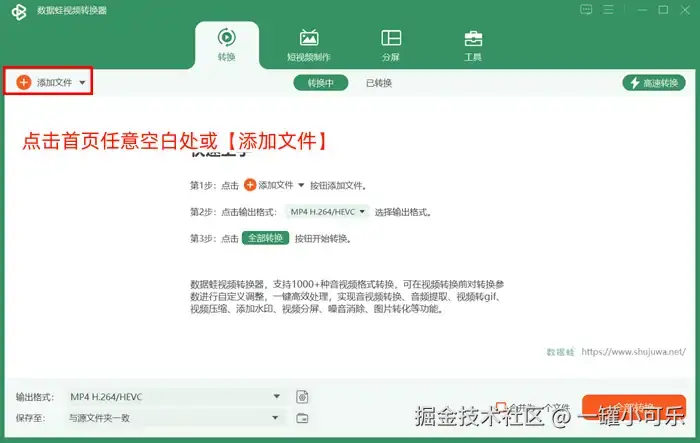Select the 转换中 sub-tab
700x443 pixels.
click(x=321, y=83)
